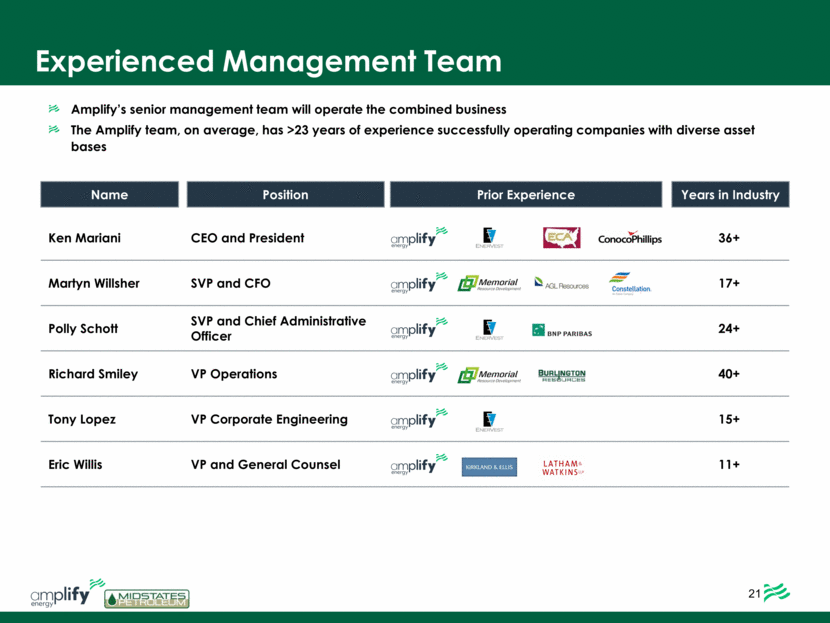The width and height of the screenshot is (830, 623).
Task: Click the >23 years of experience bullet
Action: click(413, 138)
